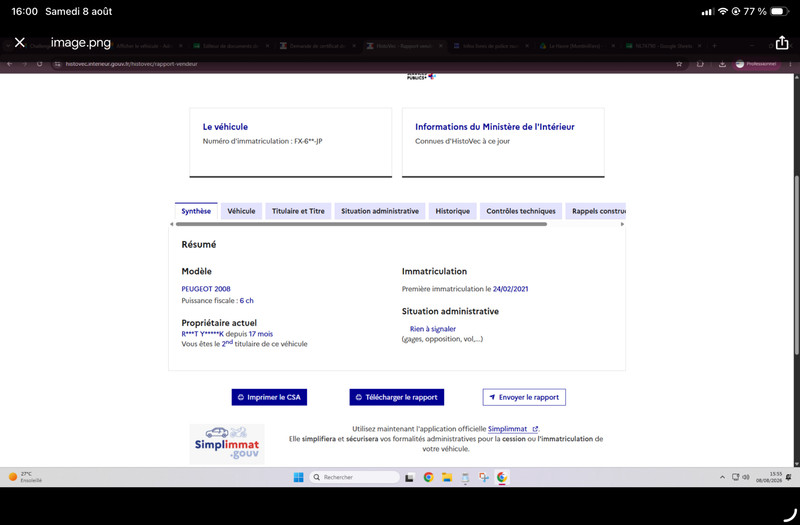Click the Rechercher taskbar search box
Image resolution: width=800 pixels, height=525 pixels.
coord(355,477)
